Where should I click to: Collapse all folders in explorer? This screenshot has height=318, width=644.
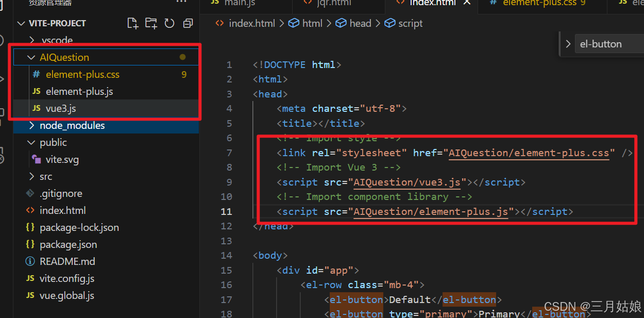pos(188,23)
